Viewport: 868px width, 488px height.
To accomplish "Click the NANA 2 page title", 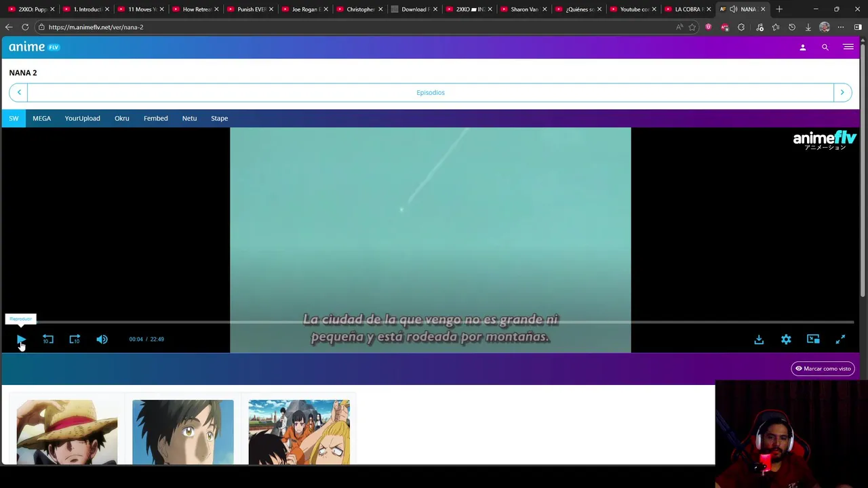I will [23, 73].
